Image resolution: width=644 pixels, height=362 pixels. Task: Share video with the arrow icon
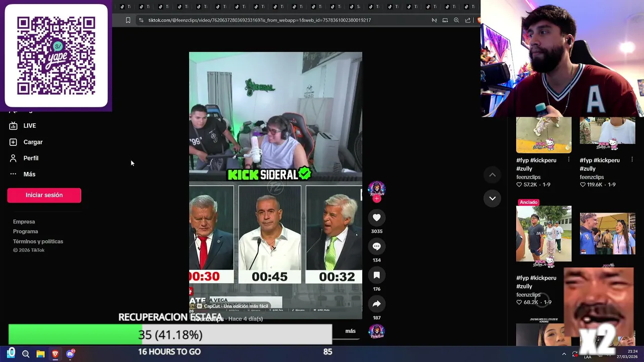(x=376, y=304)
